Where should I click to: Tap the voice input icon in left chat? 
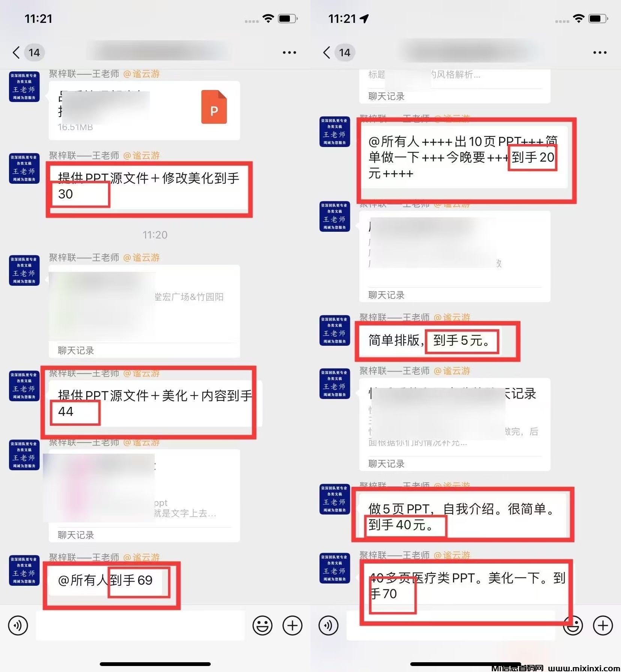point(18,625)
